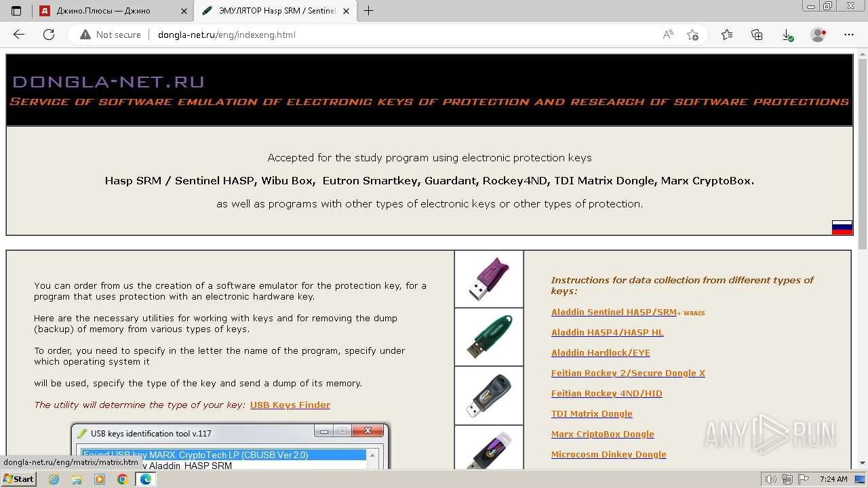Open Edge settings and more menu
The height and width of the screenshot is (488, 868).
(x=849, y=35)
